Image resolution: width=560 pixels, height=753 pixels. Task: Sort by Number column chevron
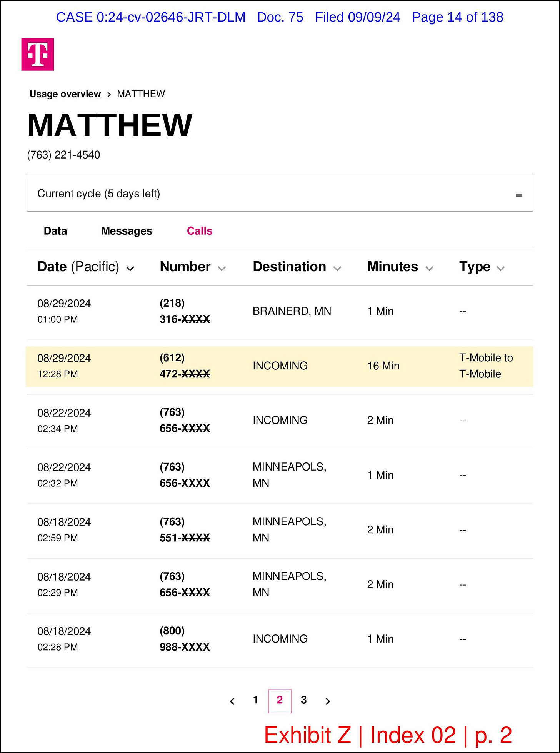pyautogui.click(x=222, y=269)
